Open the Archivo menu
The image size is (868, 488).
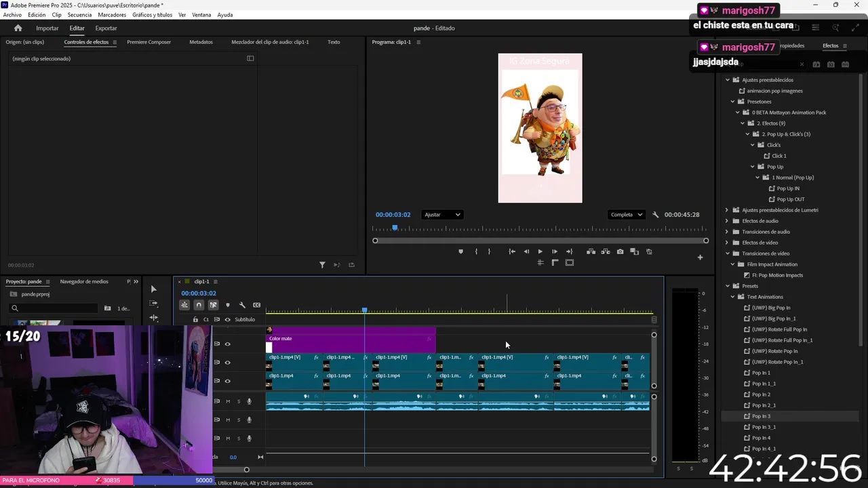[12, 14]
